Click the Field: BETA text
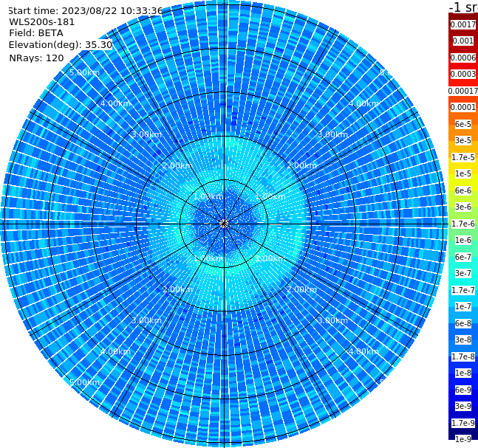The height and width of the screenshot is (448, 478). (36, 33)
